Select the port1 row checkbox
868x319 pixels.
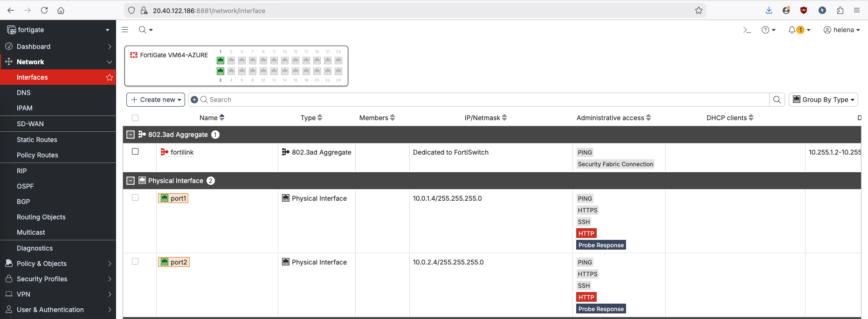[x=135, y=197]
